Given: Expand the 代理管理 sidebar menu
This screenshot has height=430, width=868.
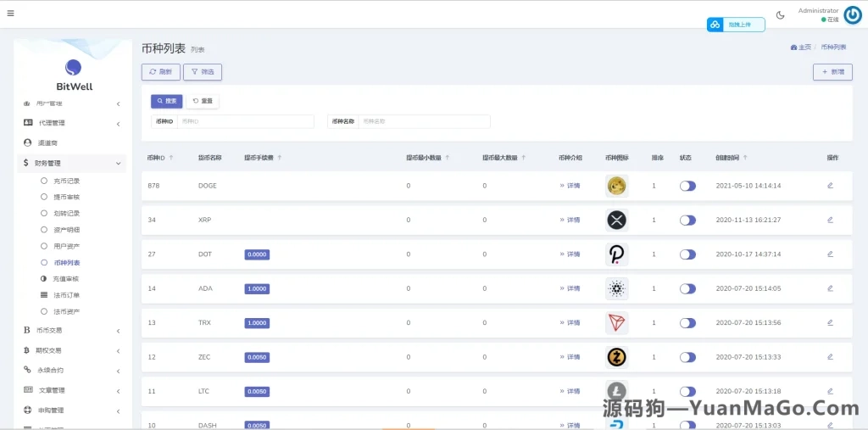Looking at the screenshot, I should point(73,123).
